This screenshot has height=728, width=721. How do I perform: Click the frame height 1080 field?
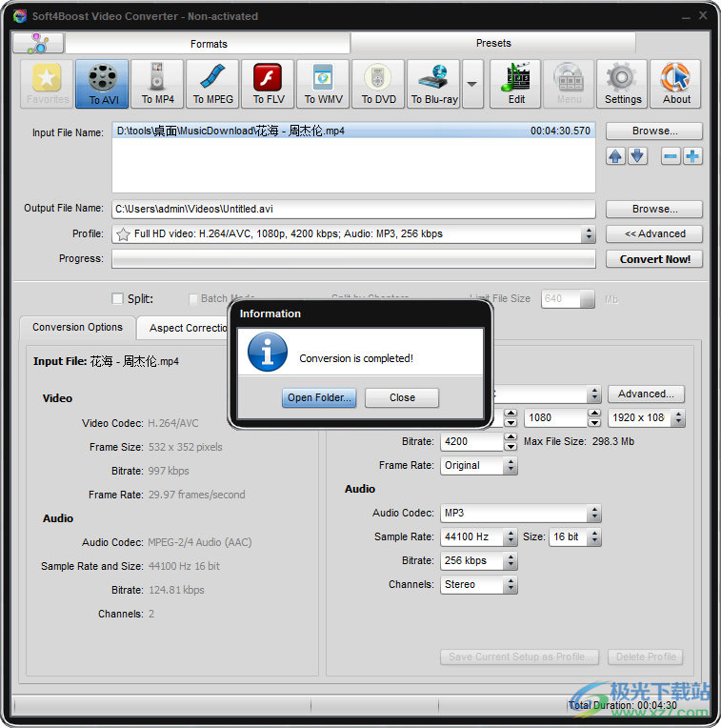pyautogui.click(x=556, y=418)
